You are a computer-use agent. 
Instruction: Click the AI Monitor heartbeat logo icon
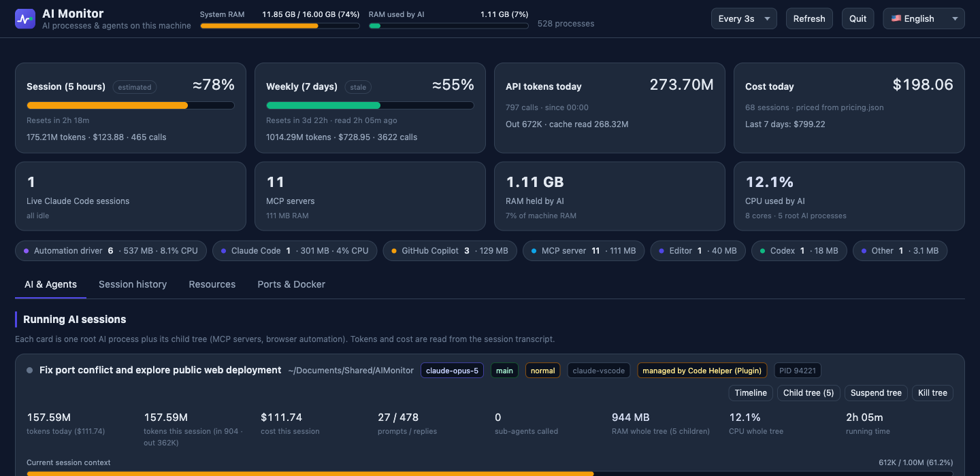[24, 19]
